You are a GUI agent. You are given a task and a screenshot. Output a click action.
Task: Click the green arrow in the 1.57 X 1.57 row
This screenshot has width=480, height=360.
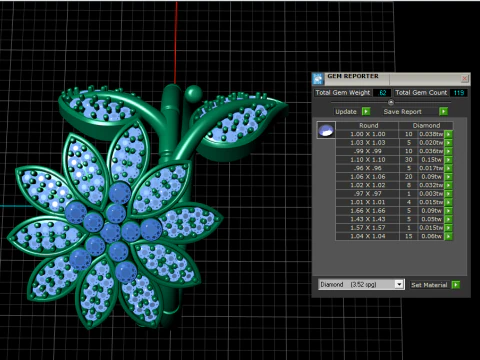(x=449, y=228)
